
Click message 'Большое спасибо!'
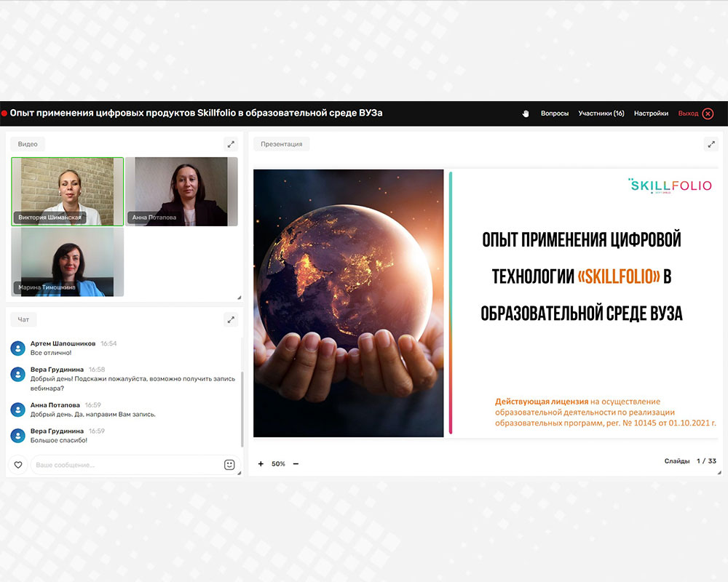point(59,440)
